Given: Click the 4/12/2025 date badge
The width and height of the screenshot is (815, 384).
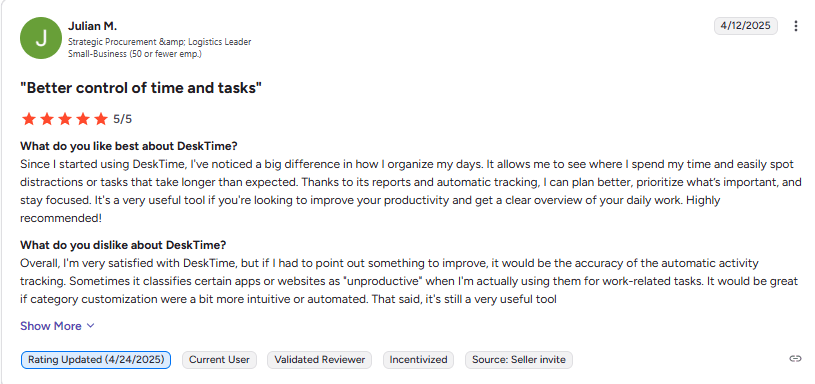Looking at the screenshot, I should (x=746, y=25).
